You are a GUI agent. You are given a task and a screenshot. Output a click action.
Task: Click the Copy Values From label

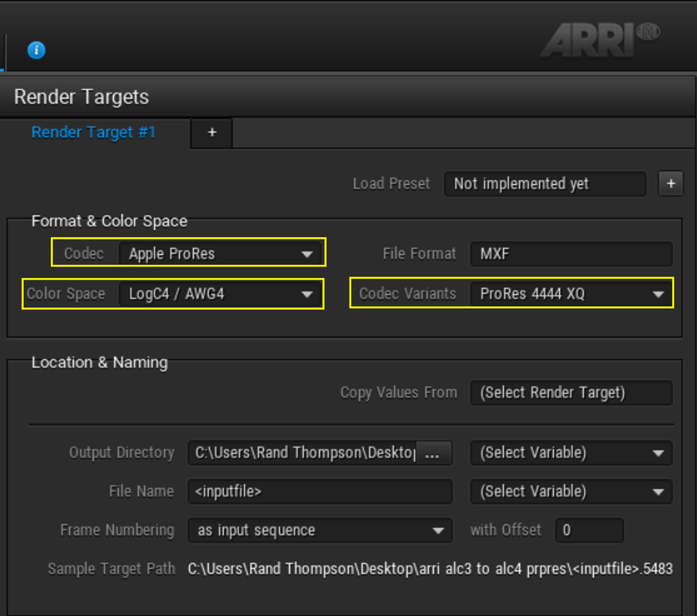click(399, 393)
